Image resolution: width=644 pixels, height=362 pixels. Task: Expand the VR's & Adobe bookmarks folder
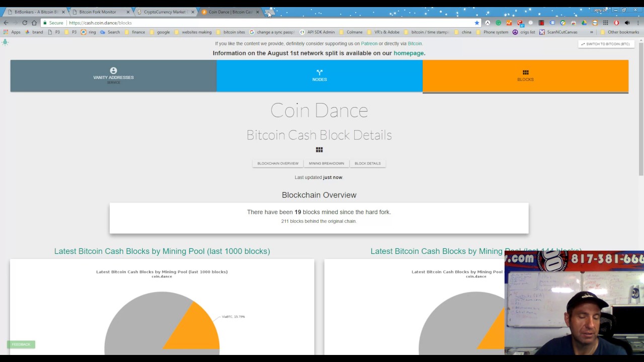(383, 32)
